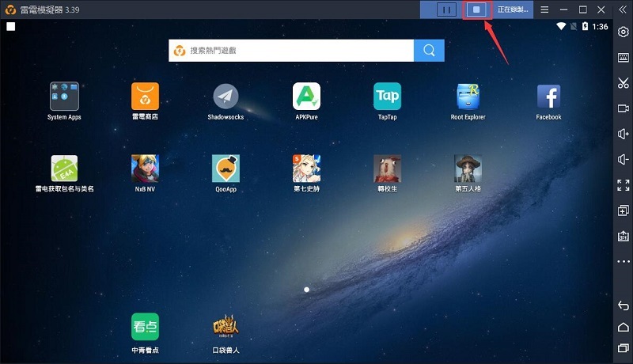Launch APKPure

click(306, 97)
